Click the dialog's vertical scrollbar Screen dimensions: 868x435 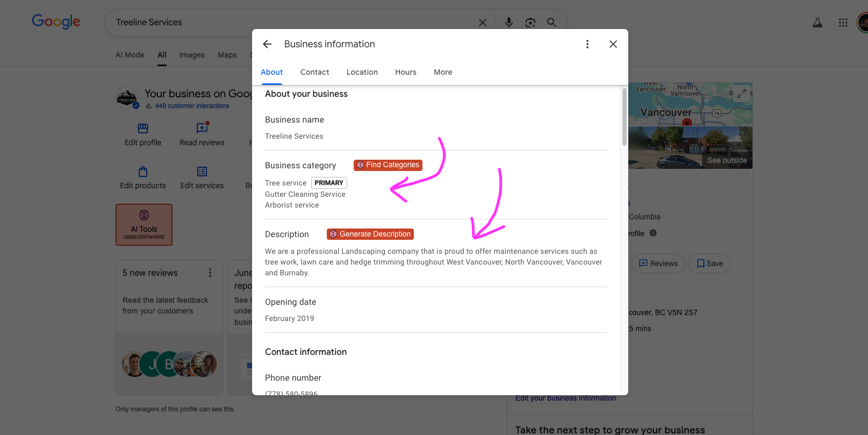coord(624,117)
